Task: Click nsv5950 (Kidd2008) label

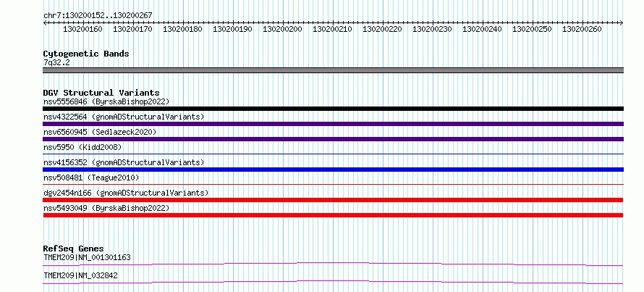Action: 82,147
